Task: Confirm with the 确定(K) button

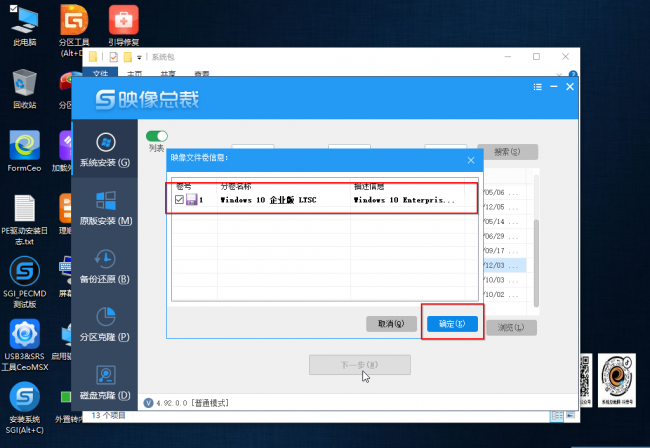Action: coord(452,324)
